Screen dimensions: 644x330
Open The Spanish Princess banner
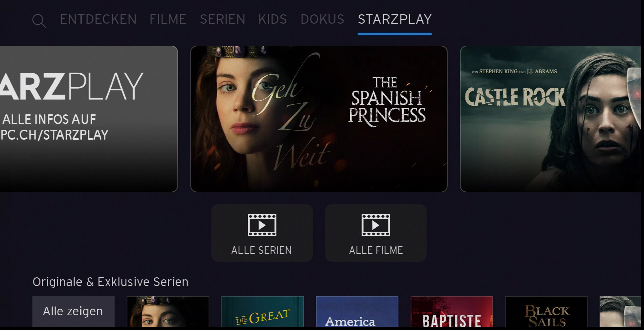click(319, 119)
